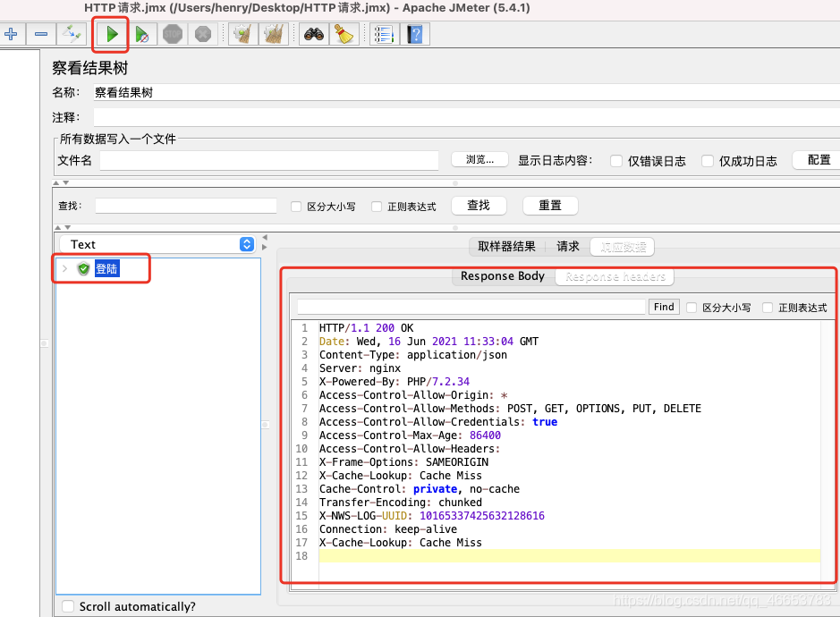Click Start no pauses icon
Viewport: 840px width, 617px height.
pos(142,34)
